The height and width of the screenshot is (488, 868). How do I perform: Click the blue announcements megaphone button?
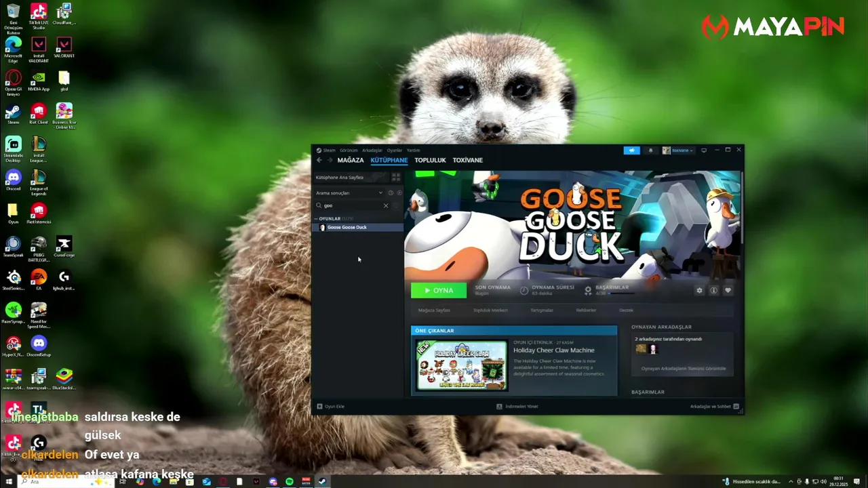coord(631,150)
